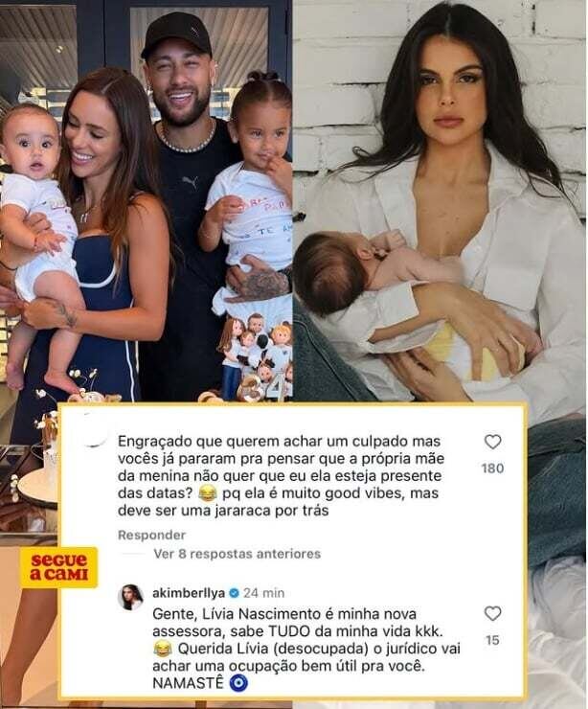Click the '24 min' timestamp
Screen dimensions: 588x709
[264, 593]
